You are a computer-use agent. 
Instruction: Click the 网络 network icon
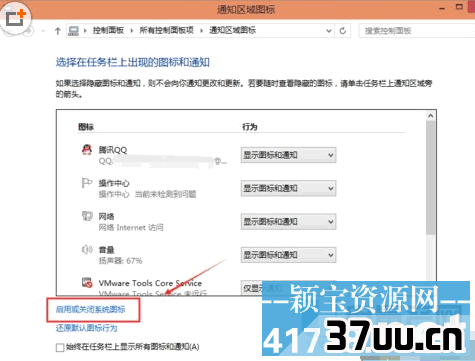tap(87, 216)
